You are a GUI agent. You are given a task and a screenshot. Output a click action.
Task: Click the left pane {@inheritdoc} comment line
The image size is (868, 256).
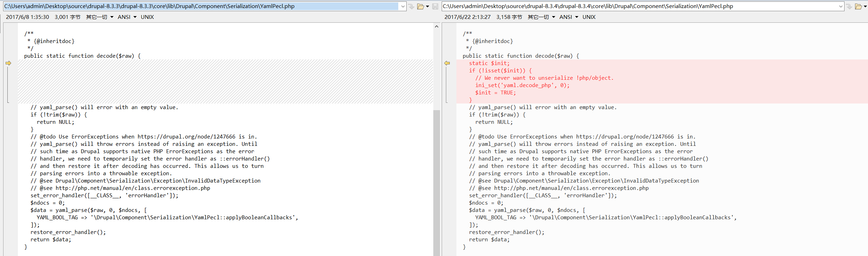pyautogui.click(x=51, y=41)
